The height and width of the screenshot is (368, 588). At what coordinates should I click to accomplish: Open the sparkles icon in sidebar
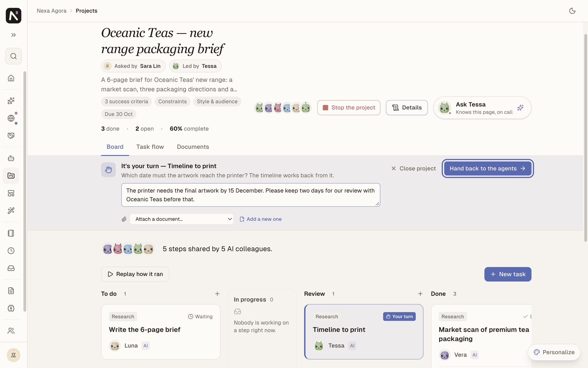(11, 101)
